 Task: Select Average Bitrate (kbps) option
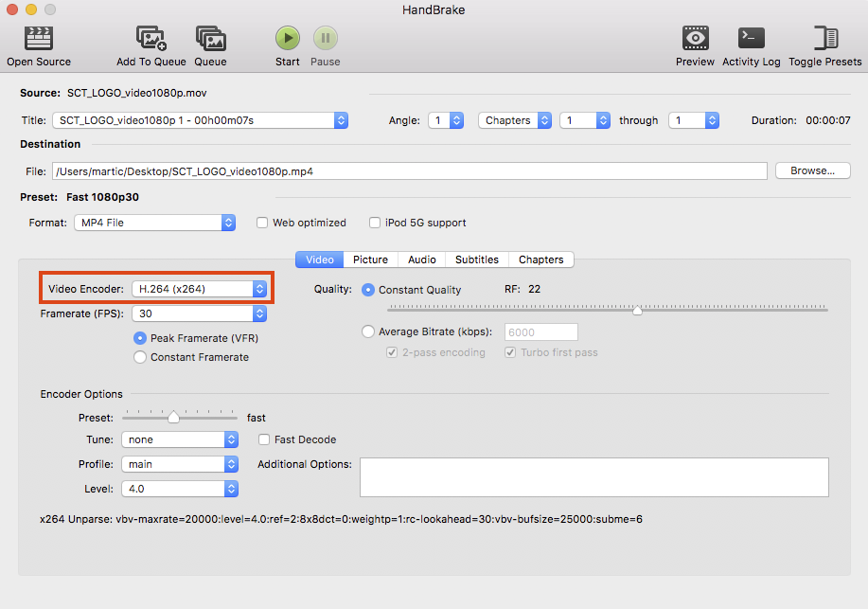(367, 331)
